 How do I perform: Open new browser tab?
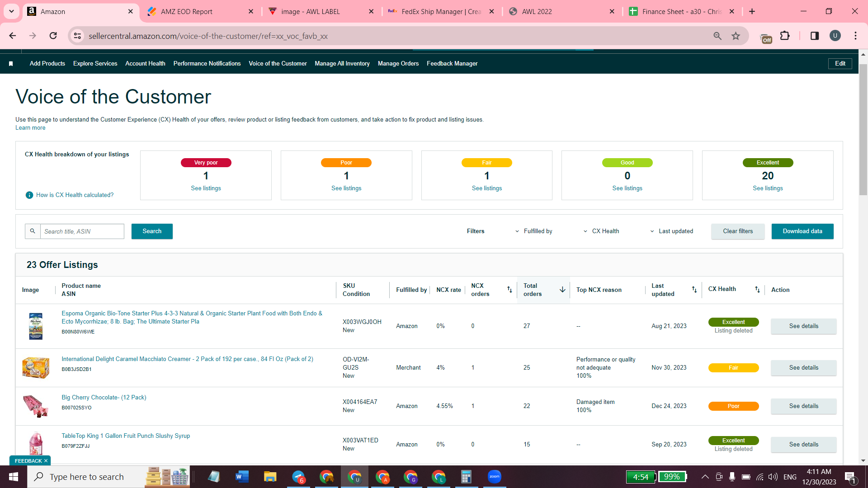point(752,11)
